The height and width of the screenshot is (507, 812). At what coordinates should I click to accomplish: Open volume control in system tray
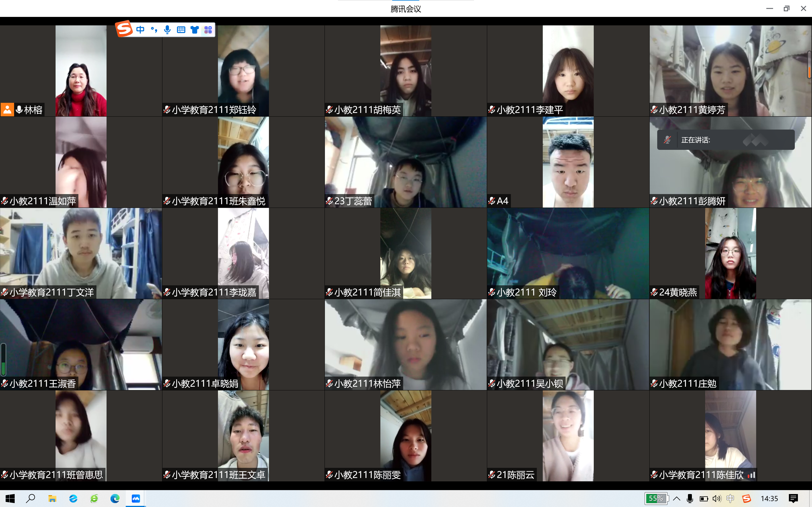click(717, 499)
